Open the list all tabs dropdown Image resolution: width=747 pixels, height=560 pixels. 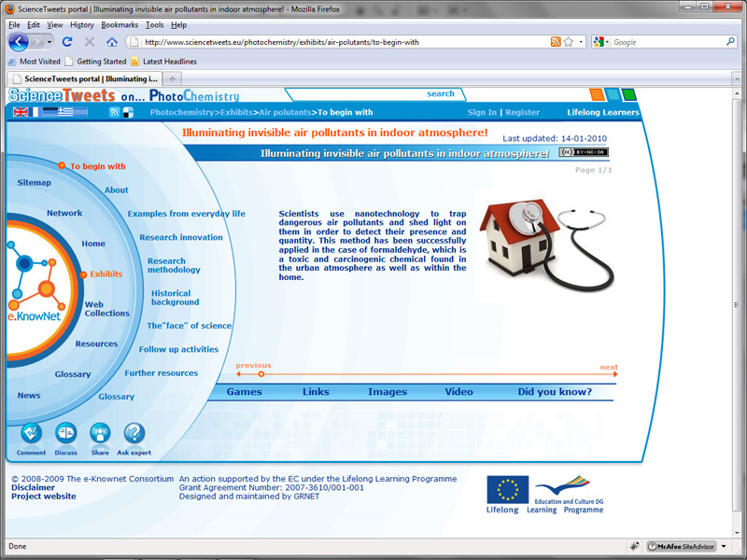737,78
